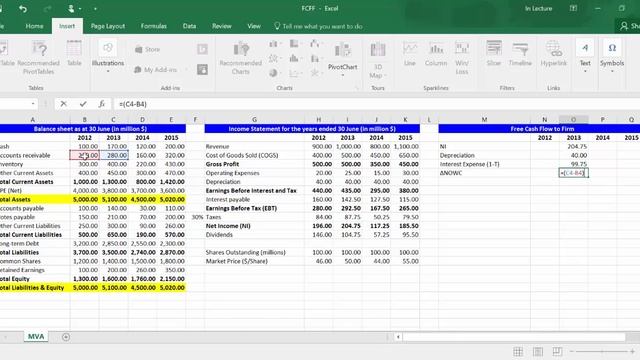Switch to the Formulas tab
Image resolution: width=640 pixels, height=360 pixels.
click(x=153, y=26)
